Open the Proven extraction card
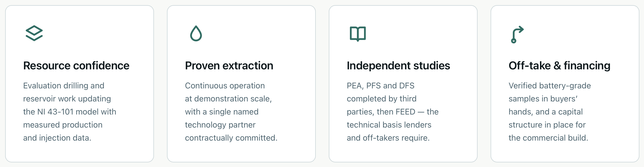Screen dimensions: 644x167 241,84
